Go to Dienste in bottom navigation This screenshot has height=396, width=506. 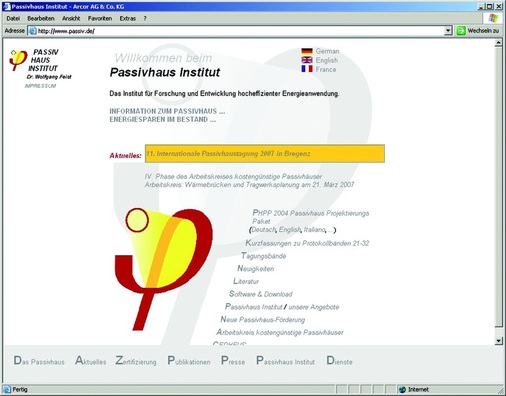pos(339,361)
